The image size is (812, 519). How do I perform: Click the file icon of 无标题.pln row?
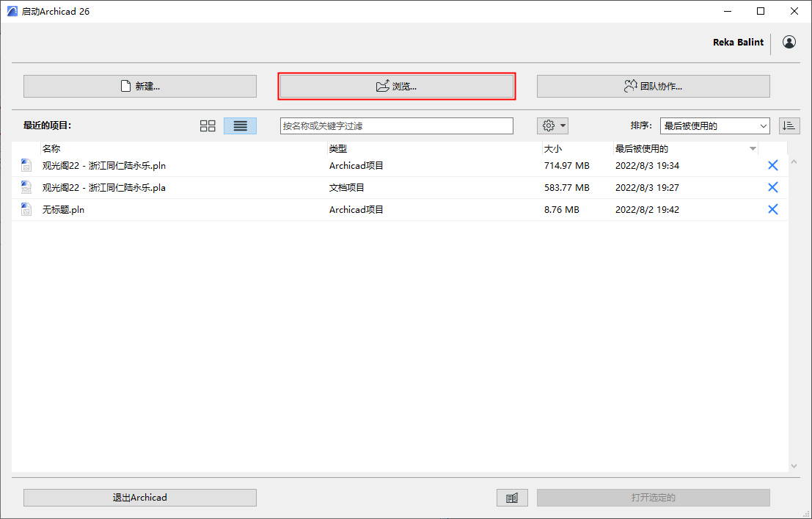(x=26, y=210)
